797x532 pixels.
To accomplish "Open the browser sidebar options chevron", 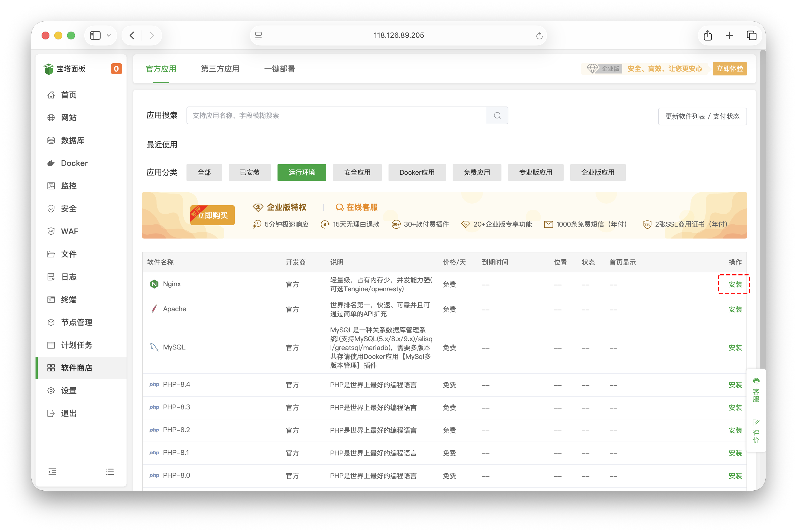I will pyautogui.click(x=109, y=35).
